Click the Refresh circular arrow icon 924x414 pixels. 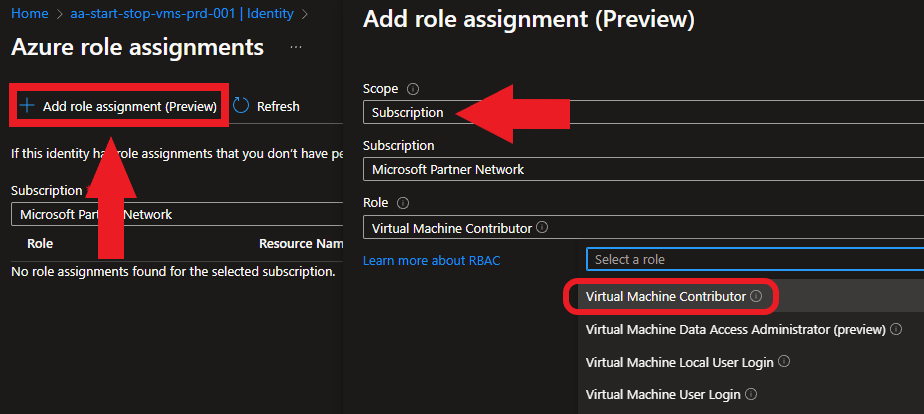click(x=241, y=106)
